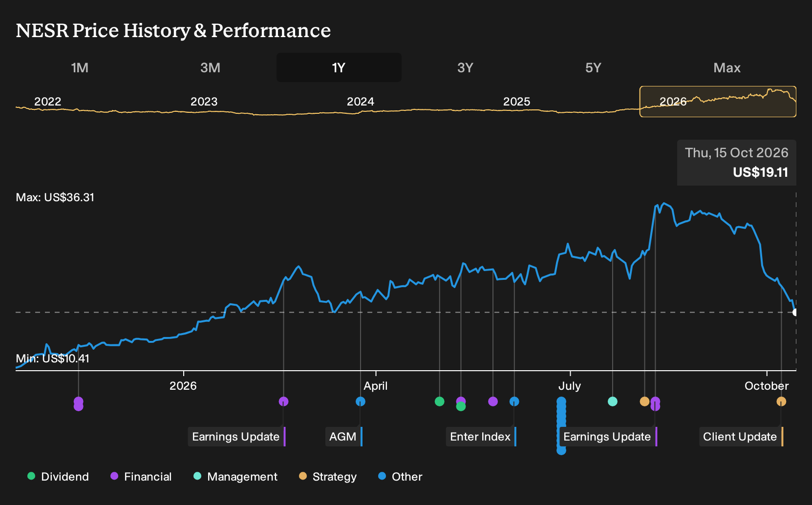The image size is (812, 505).
Task: Toggle the Dividend legend filter
Action: click(x=58, y=477)
